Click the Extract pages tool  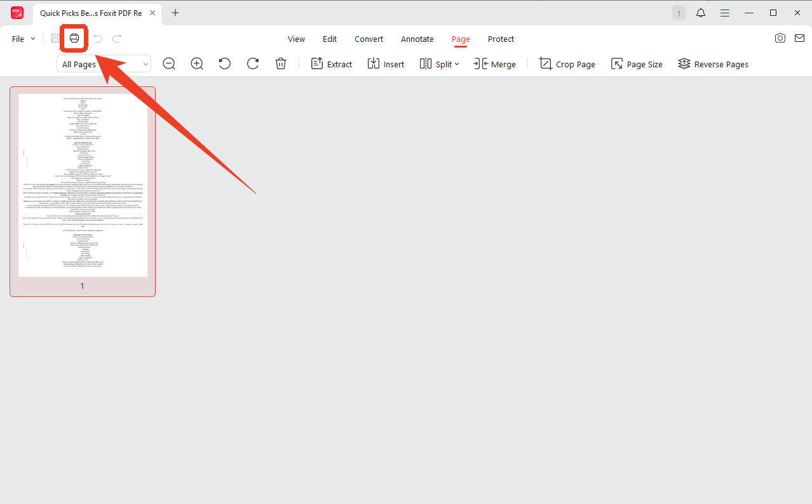[331, 64]
